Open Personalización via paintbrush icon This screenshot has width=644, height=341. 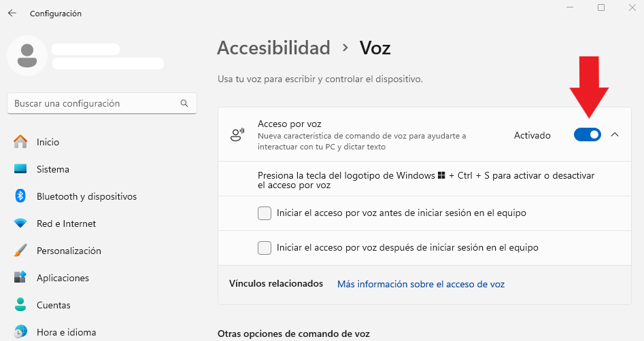[20, 250]
